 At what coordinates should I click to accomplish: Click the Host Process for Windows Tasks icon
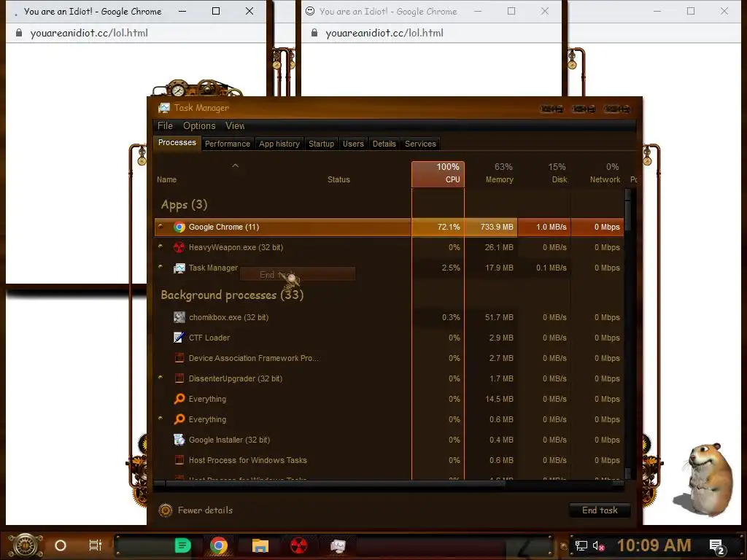click(179, 460)
